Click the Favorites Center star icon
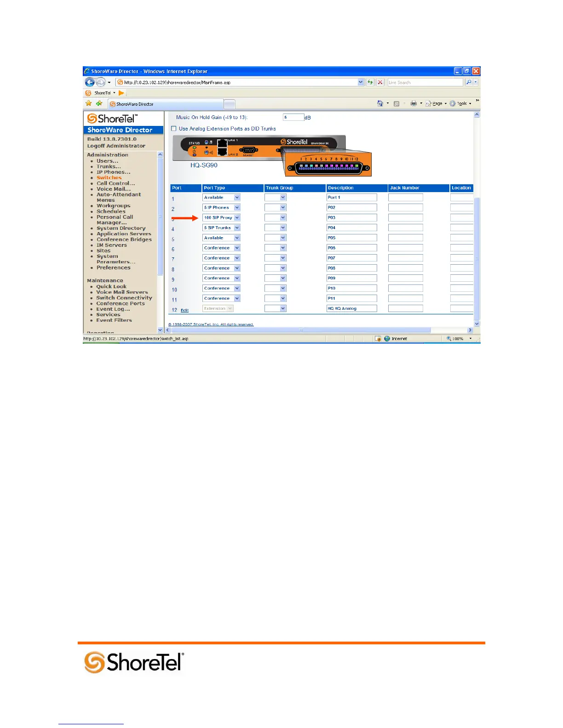Image resolution: width=563 pixels, height=728 pixels. (x=89, y=103)
